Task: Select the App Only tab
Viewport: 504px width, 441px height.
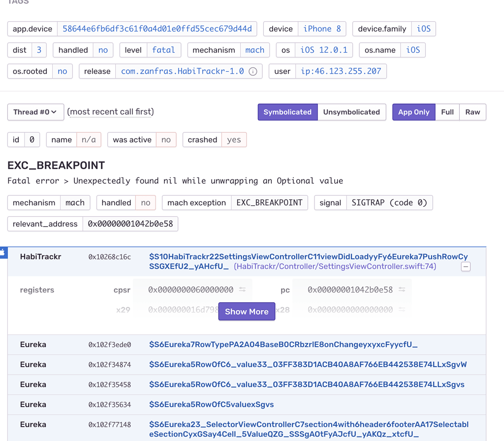Action: (413, 112)
